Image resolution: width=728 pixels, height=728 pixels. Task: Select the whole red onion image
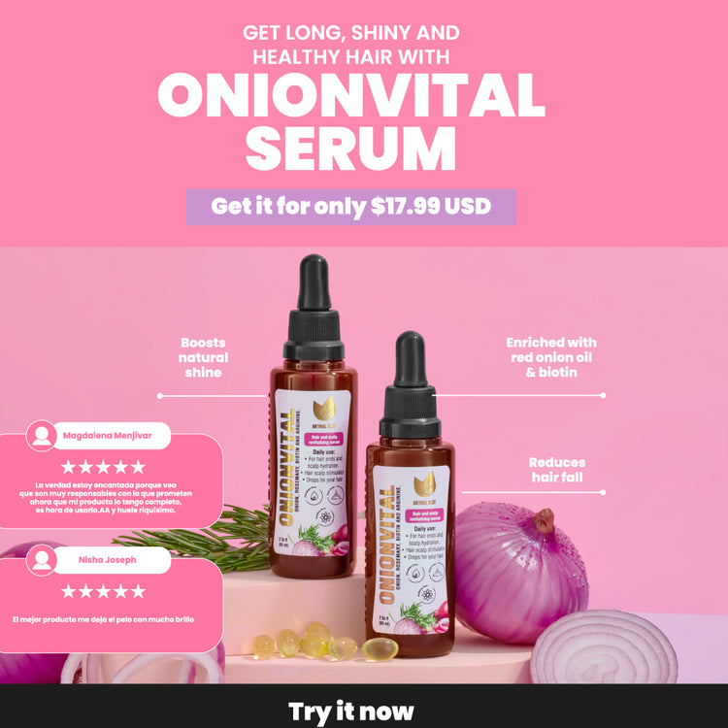[521, 574]
